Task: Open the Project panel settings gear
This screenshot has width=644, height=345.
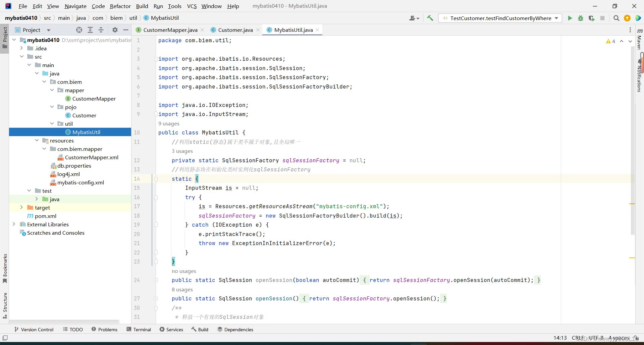Action: (x=115, y=30)
